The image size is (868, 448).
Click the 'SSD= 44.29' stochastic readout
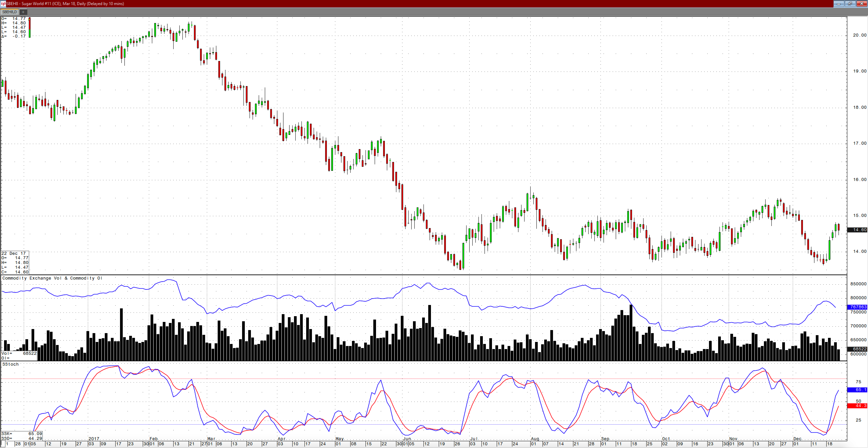click(22, 439)
